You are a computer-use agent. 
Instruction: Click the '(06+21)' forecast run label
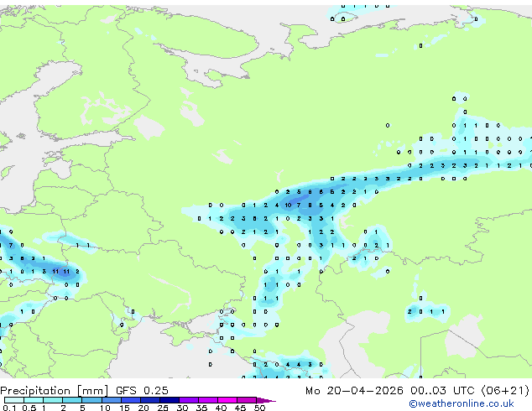pyautogui.click(x=505, y=391)
